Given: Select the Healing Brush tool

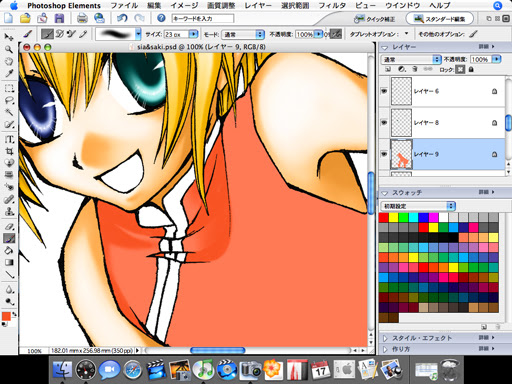Looking at the screenshot, I should [x=9, y=199].
